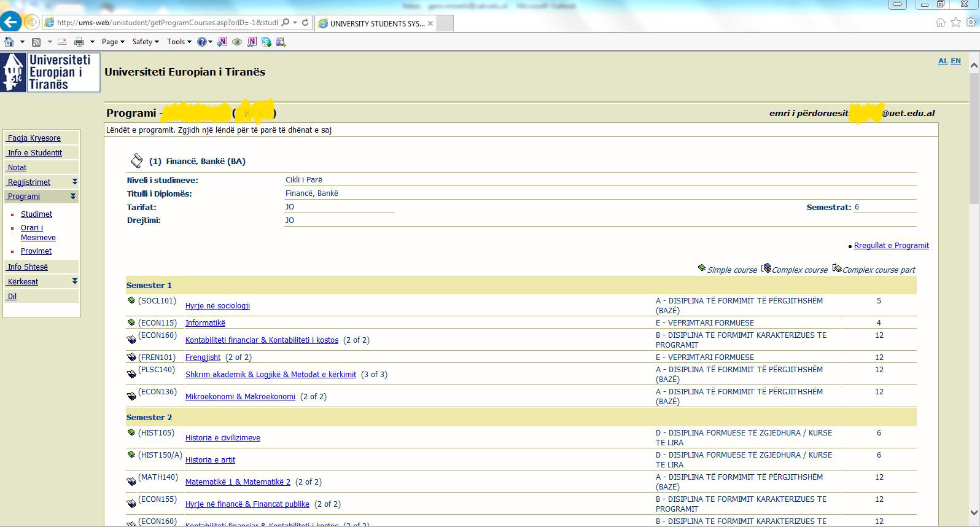Click the Read mail envelope icon
980x527 pixels.
(x=62, y=42)
